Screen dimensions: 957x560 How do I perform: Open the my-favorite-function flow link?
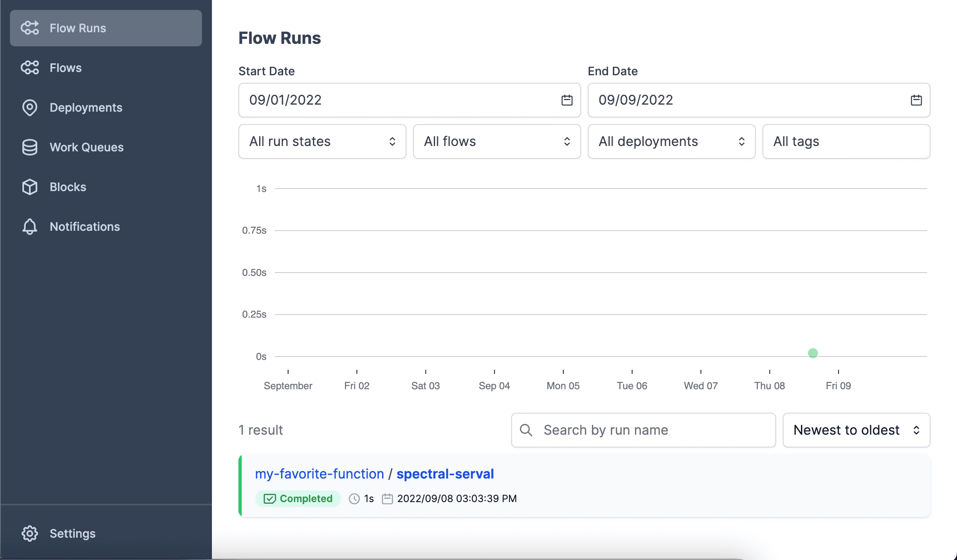(319, 474)
